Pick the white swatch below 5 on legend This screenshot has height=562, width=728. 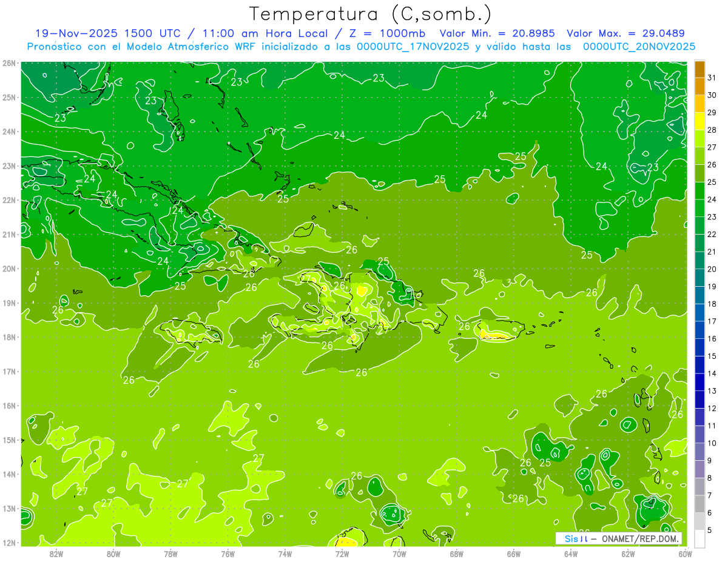click(x=699, y=538)
